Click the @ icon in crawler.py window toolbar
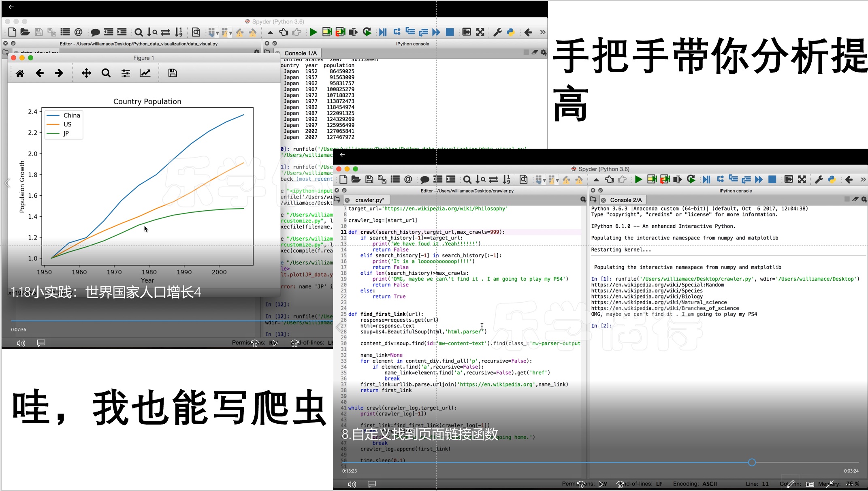Screen dimensions: 868x491 point(408,179)
